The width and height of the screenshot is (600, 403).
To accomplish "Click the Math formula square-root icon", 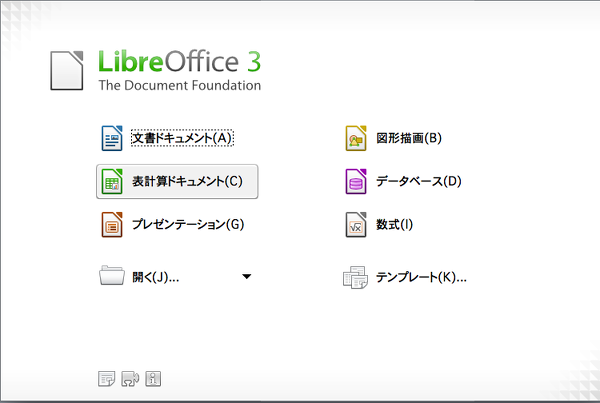I will click(356, 225).
